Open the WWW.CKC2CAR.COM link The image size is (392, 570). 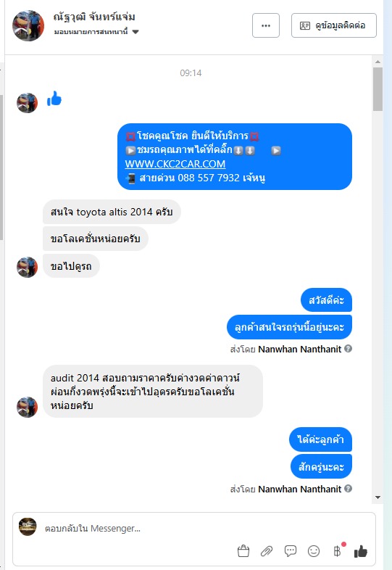[175, 164]
